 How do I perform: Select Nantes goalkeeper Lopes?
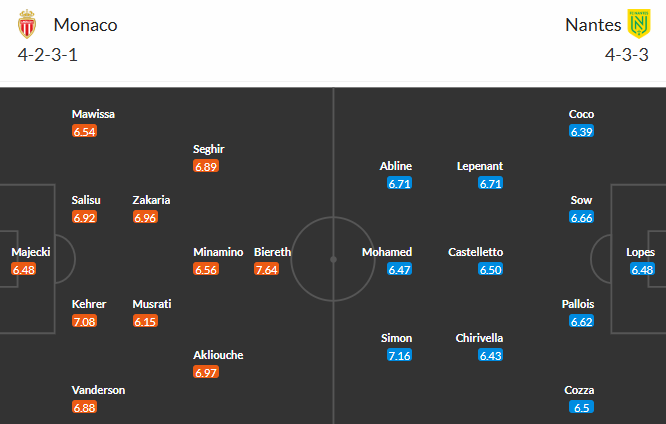[640, 252]
